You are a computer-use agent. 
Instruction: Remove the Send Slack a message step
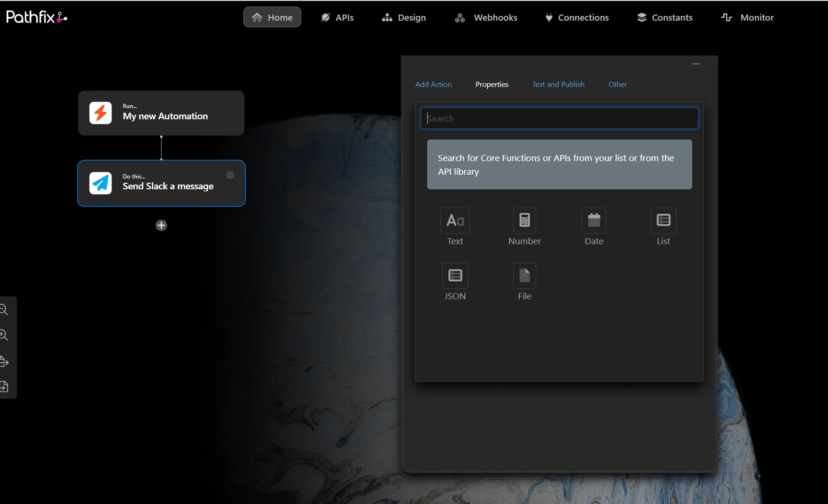click(x=230, y=175)
